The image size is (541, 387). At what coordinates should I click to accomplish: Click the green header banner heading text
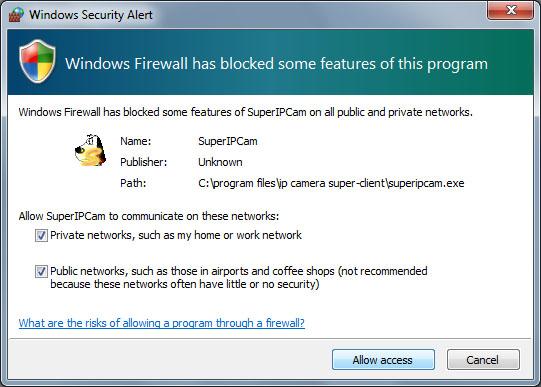pos(276,64)
